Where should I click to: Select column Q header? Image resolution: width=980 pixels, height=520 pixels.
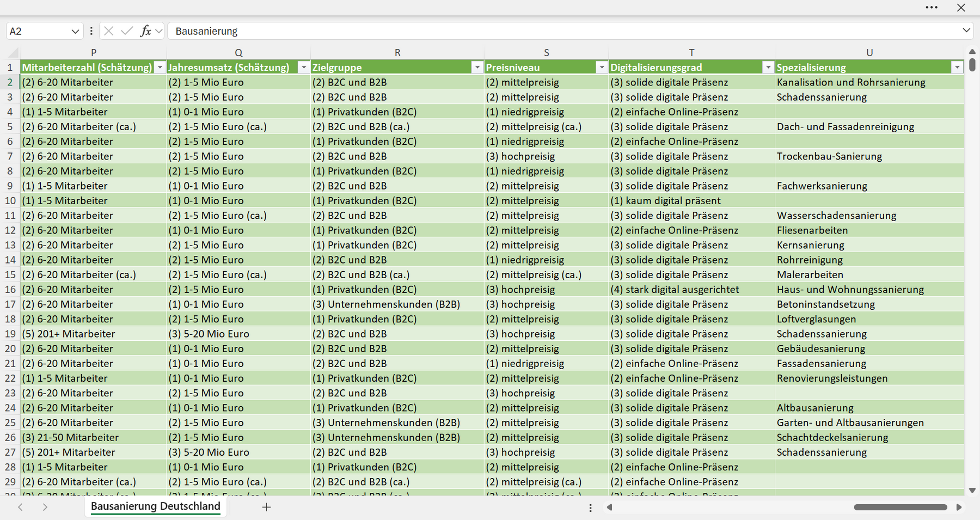238,53
